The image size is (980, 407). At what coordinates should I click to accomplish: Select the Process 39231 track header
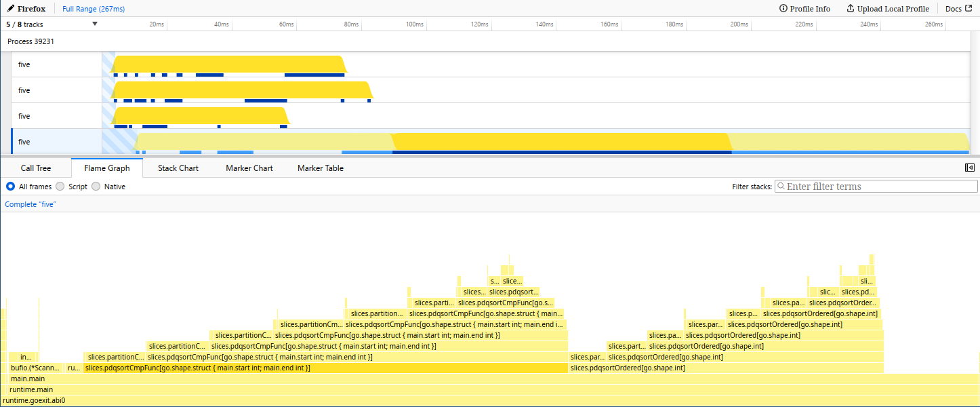coord(31,41)
